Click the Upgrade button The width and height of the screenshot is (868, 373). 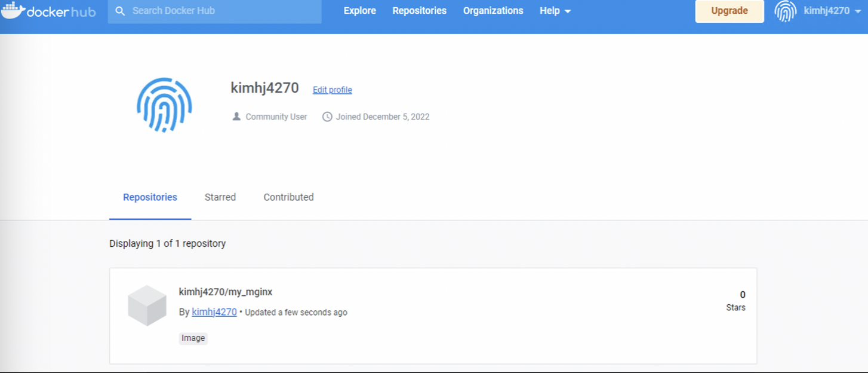point(730,11)
